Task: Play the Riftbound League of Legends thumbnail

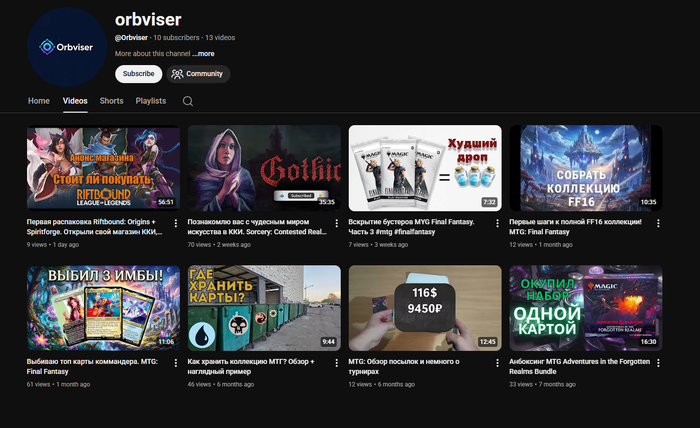Action: coord(104,168)
